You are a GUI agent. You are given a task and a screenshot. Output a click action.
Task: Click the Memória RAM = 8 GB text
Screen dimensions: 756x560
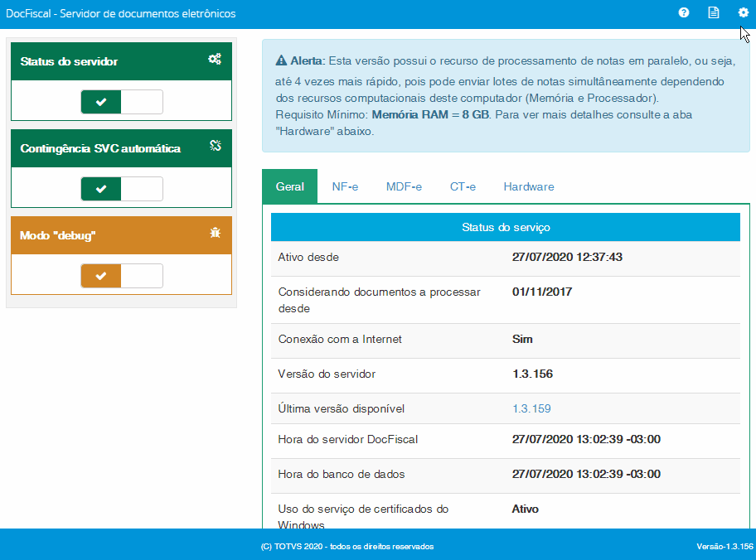click(x=430, y=114)
